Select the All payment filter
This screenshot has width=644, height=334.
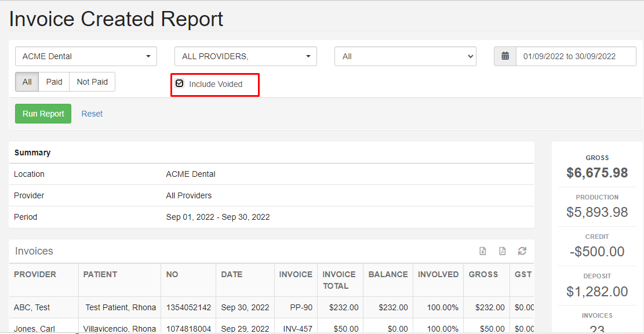tap(27, 82)
